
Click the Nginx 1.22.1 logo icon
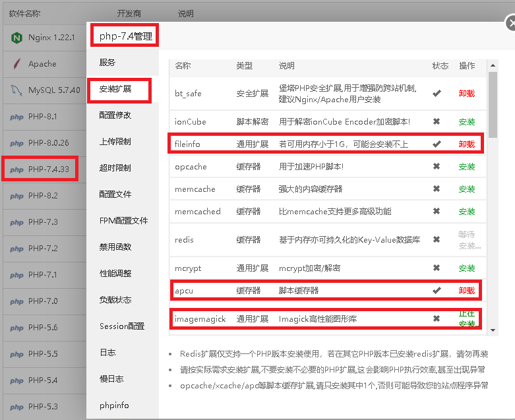pyautogui.click(x=16, y=38)
